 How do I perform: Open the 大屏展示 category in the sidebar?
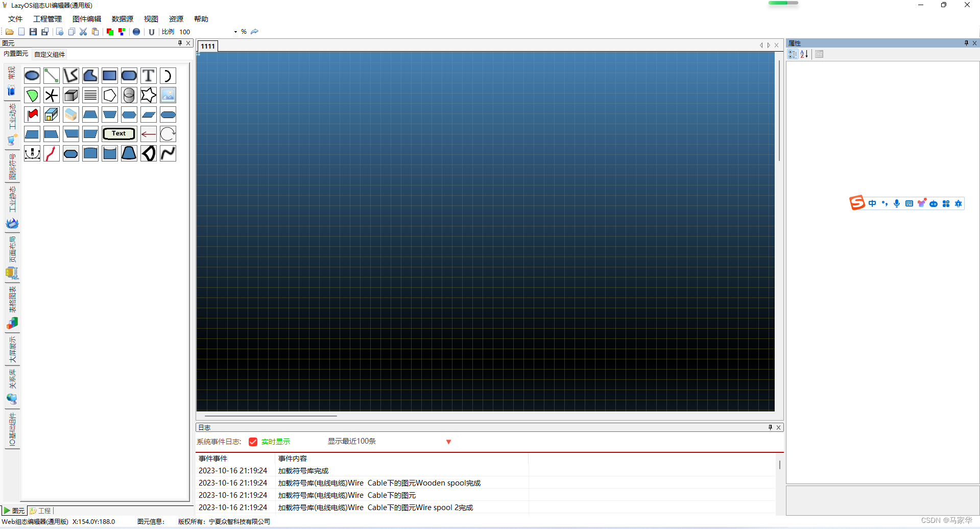[x=12, y=350]
